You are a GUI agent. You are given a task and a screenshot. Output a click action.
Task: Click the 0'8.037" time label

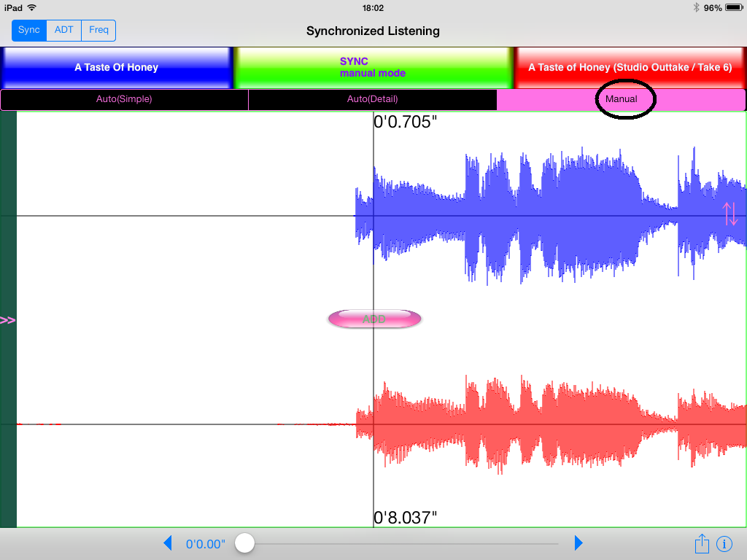click(406, 518)
